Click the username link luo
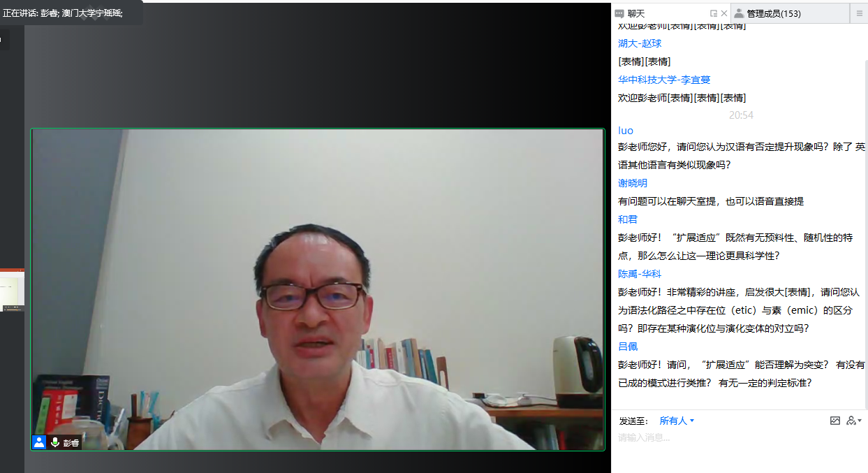The width and height of the screenshot is (868, 473). tap(625, 131)
